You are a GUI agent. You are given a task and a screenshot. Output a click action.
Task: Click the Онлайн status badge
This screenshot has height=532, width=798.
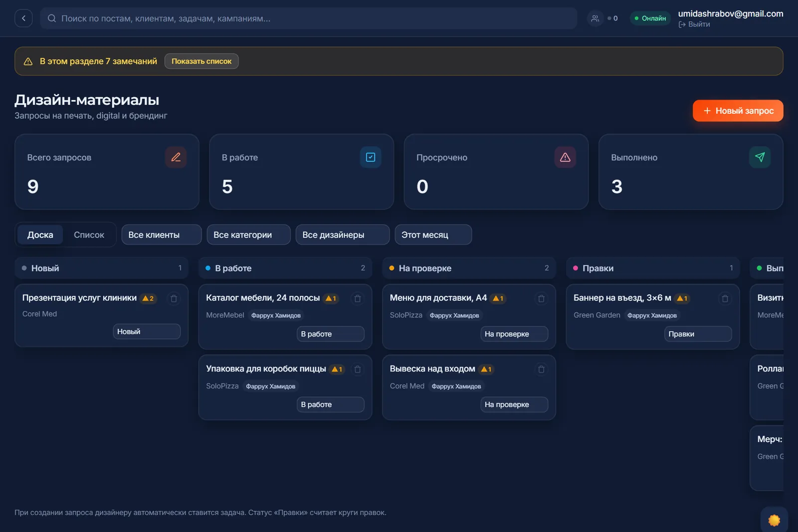coord(650,18)
